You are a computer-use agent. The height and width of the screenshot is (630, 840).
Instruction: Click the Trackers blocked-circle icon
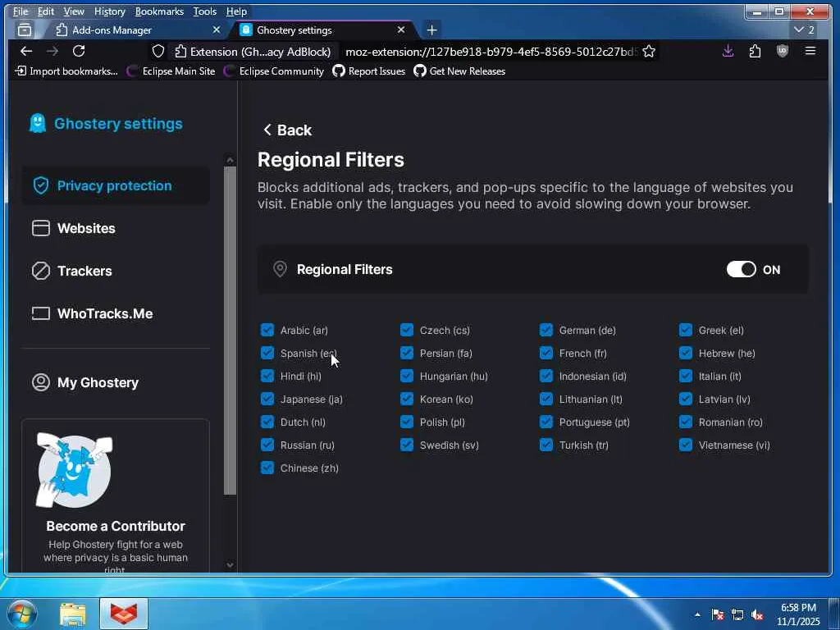(41, 271)
